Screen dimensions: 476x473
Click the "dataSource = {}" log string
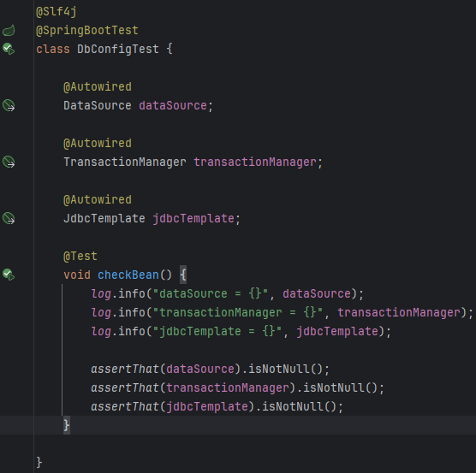(x=210, y=293)
